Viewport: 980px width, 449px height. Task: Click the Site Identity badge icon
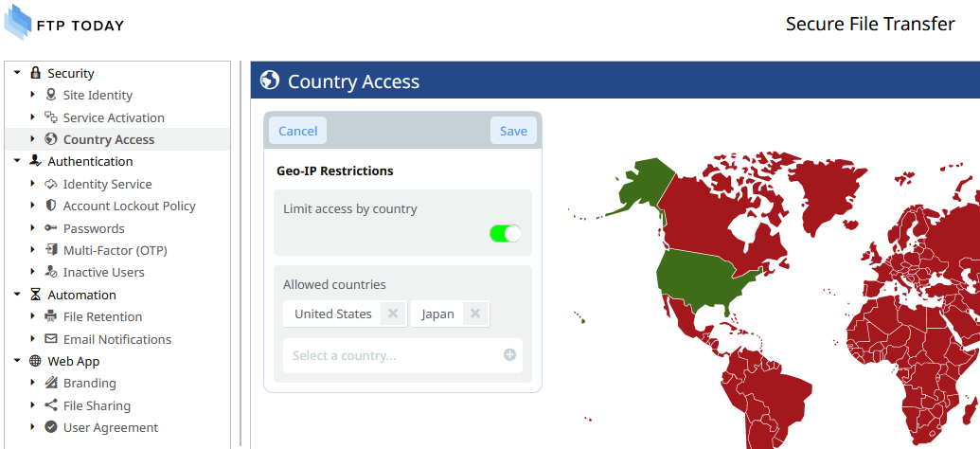pos(51,95)
